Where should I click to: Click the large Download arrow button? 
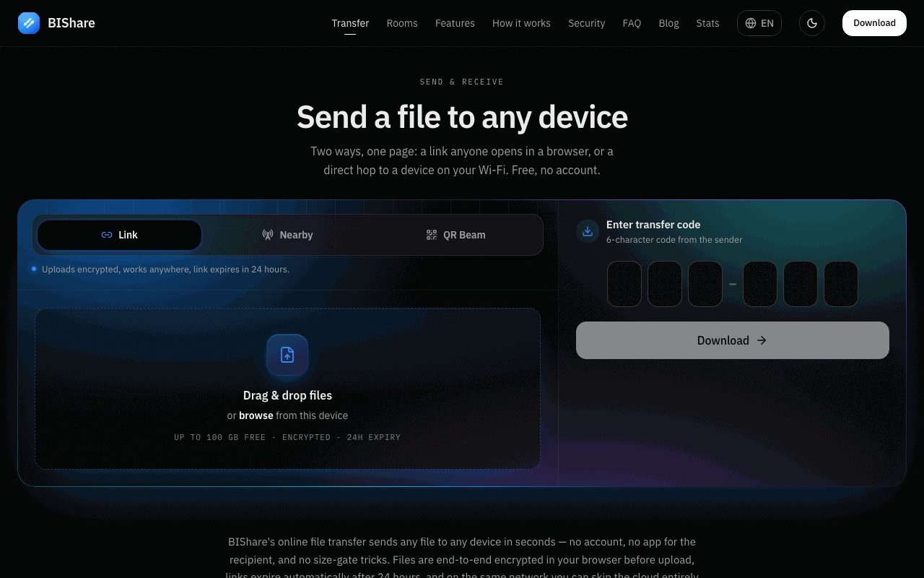point(733,340)
